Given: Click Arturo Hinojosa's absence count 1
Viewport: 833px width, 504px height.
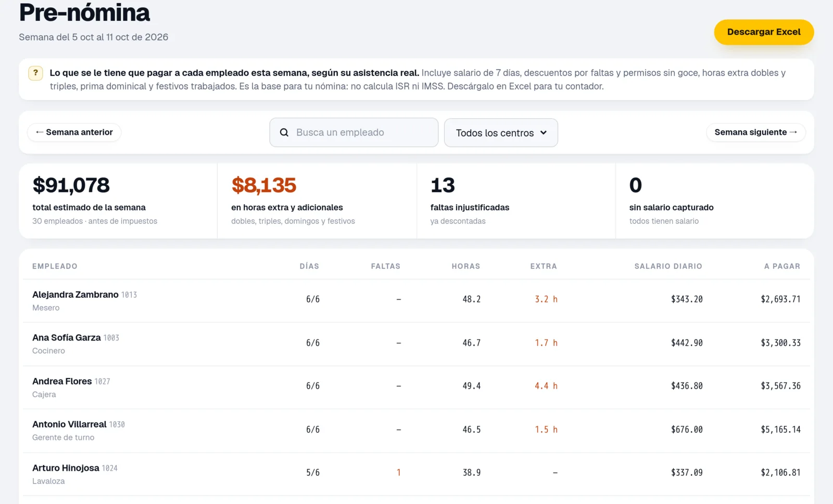Looking at the screenshot, I should (399, 473).
